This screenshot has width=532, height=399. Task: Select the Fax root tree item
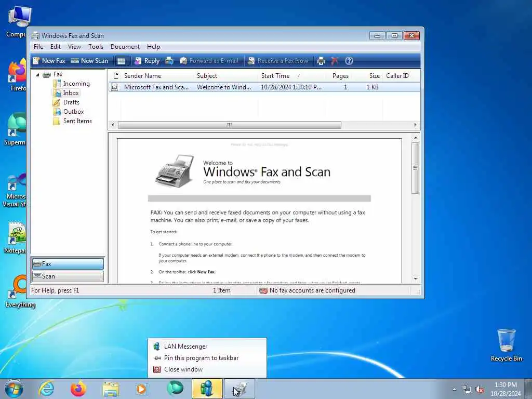(58, 74)
